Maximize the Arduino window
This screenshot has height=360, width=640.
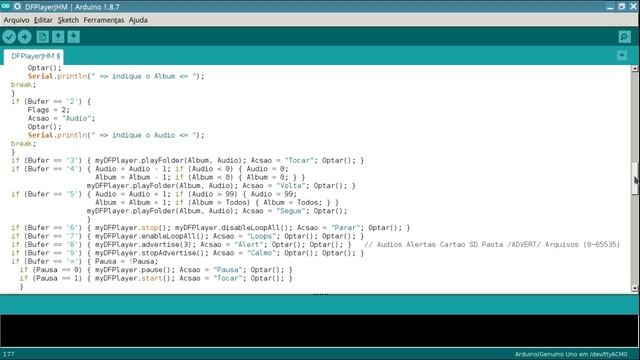click(622, 7)
